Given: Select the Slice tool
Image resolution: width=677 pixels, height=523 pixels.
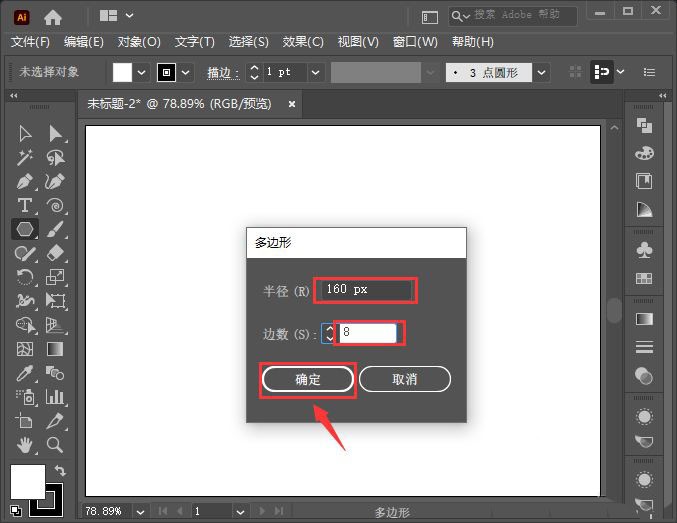Looking at the screenshot, I should (55, 421).
